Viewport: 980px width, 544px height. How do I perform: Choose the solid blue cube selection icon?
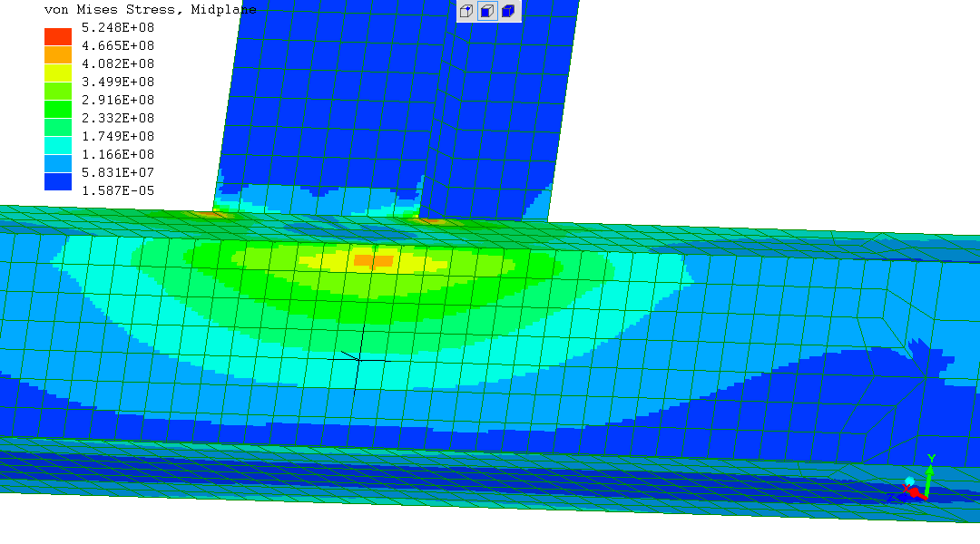508,12
